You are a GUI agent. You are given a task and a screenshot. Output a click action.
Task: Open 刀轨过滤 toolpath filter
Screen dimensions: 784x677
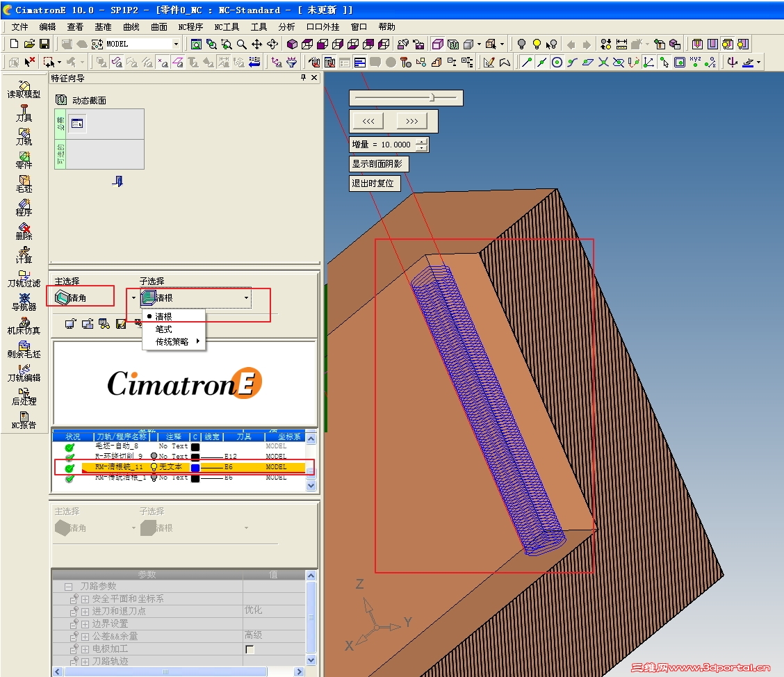[24, 279]
